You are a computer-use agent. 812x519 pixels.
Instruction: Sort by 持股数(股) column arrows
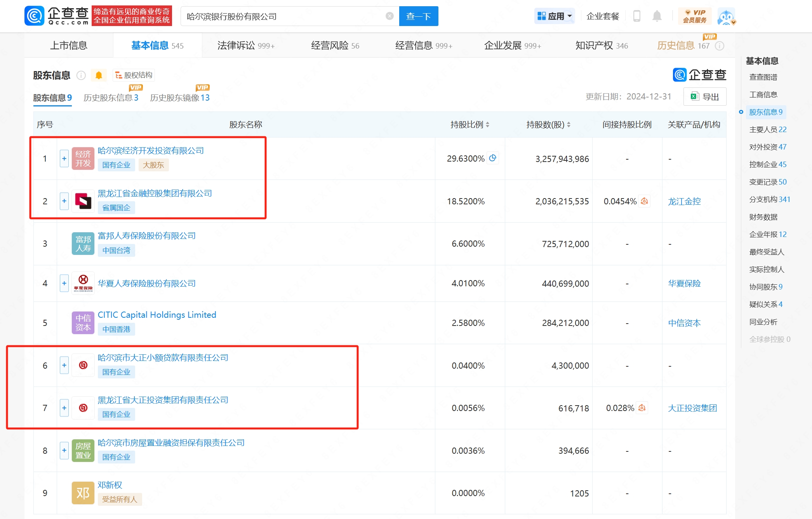[569, 125]
